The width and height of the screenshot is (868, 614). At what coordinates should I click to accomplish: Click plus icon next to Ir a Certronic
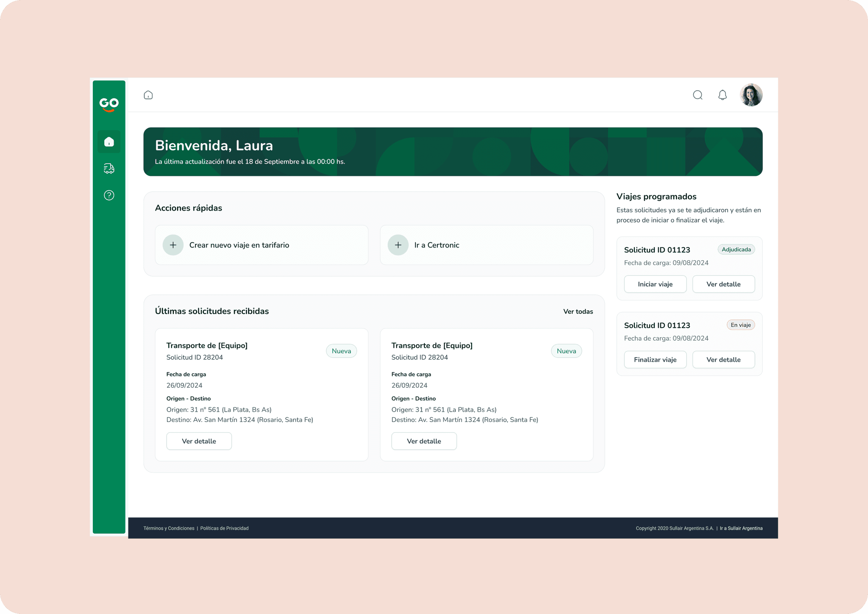click(x=398, y=245)
